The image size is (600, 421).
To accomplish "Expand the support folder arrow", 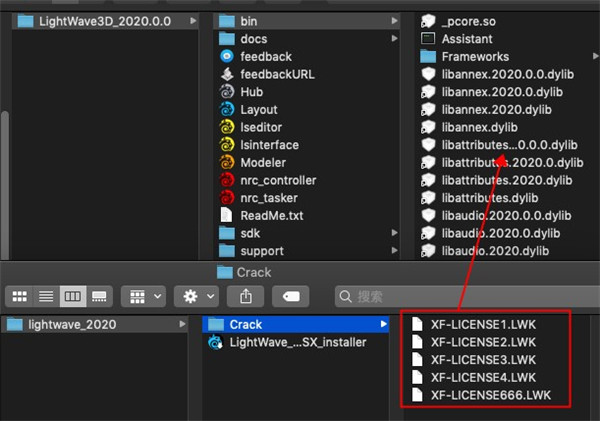I will [395, 250].
